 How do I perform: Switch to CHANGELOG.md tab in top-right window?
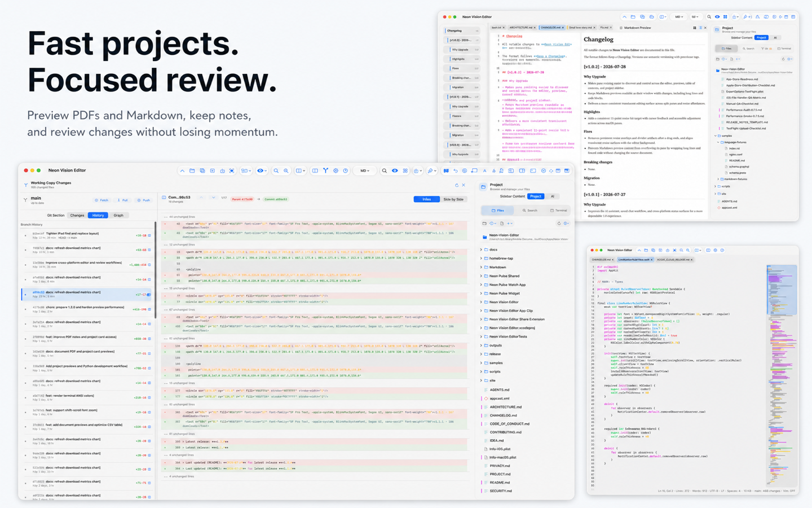pyautogui.click(x=552, y=27)
